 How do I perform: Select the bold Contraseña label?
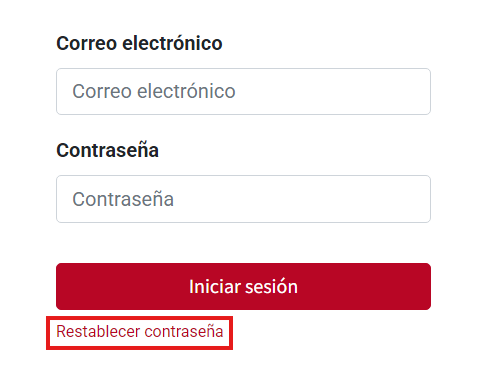pyautogui.click(x=107, y=150)
